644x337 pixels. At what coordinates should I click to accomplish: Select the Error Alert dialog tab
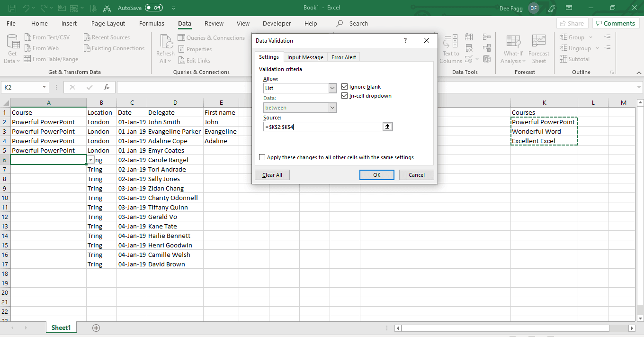344,57
